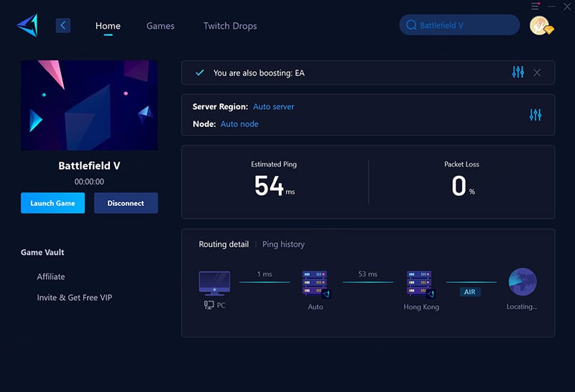575x392 pixels.
Task: Click the GearUP logo icon
Action: coord(28,25)
